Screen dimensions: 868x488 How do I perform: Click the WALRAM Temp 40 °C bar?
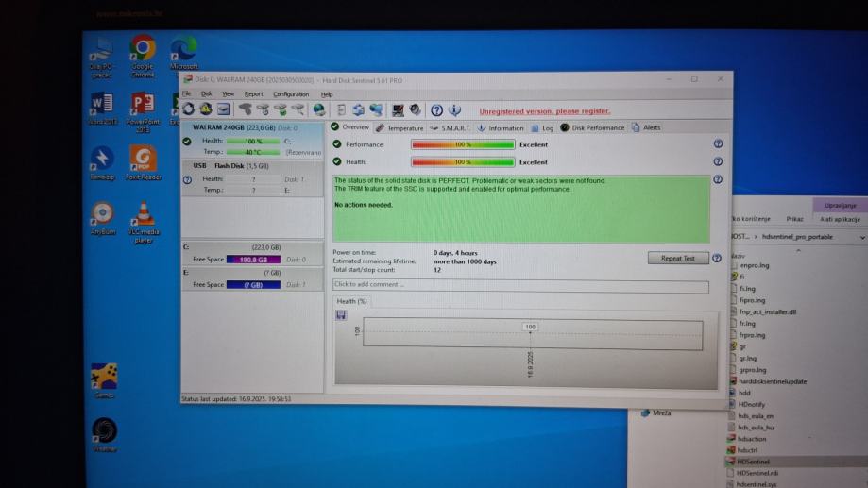253,152
